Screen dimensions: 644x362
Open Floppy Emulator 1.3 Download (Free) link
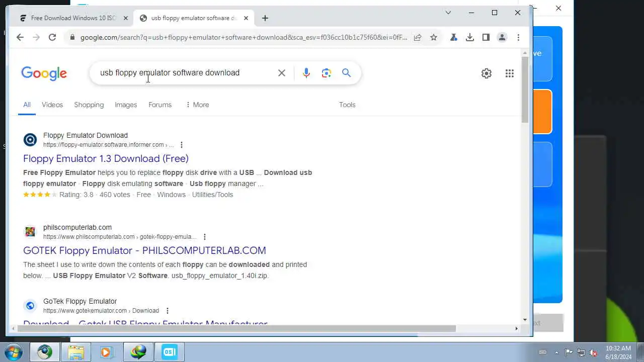point(106,158)
